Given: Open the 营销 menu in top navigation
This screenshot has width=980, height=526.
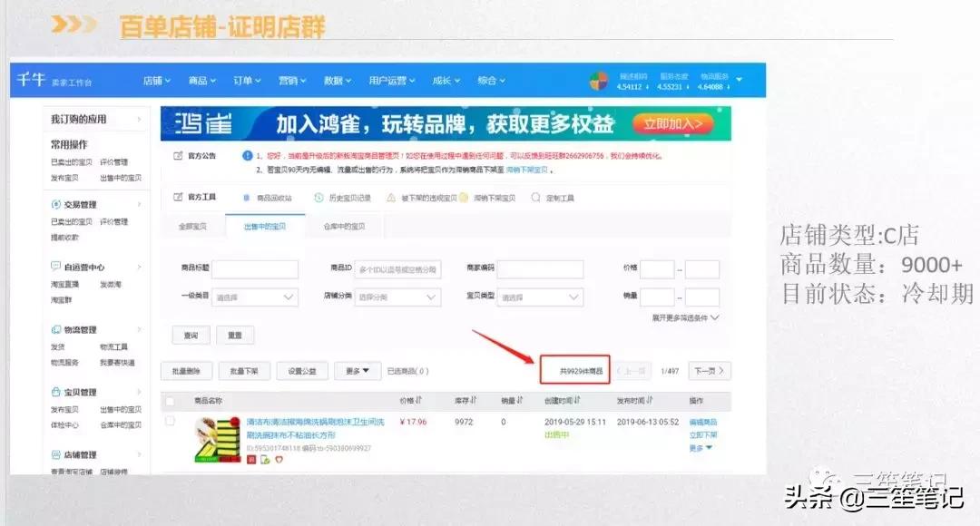Looking at the screenshot, I should [290, 80].
